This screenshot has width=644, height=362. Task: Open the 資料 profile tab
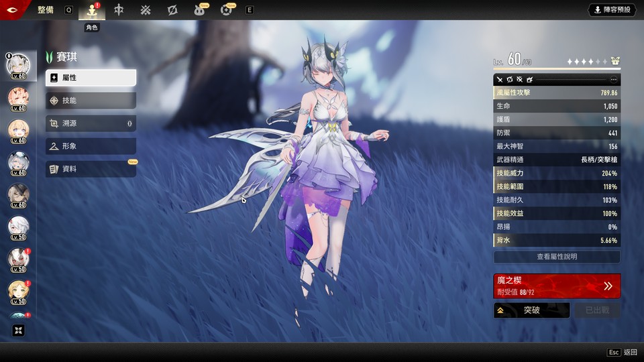(91, 169)
